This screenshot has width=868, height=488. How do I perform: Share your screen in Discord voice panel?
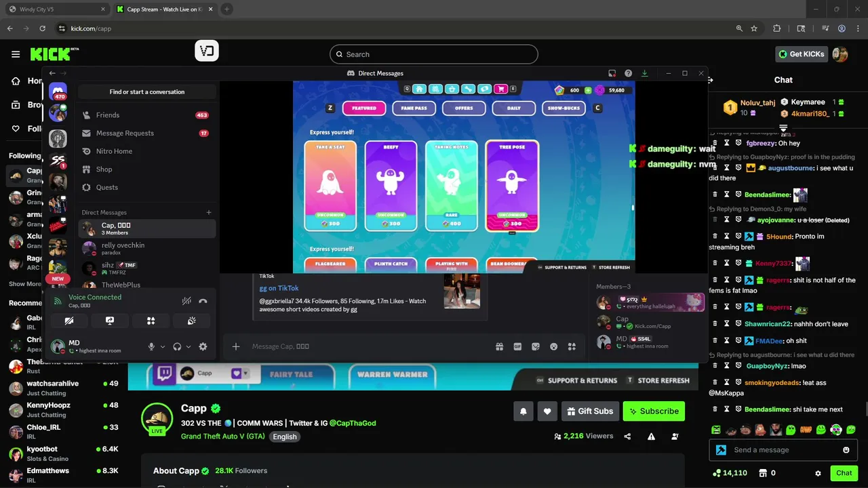click(x=110, y=321)
